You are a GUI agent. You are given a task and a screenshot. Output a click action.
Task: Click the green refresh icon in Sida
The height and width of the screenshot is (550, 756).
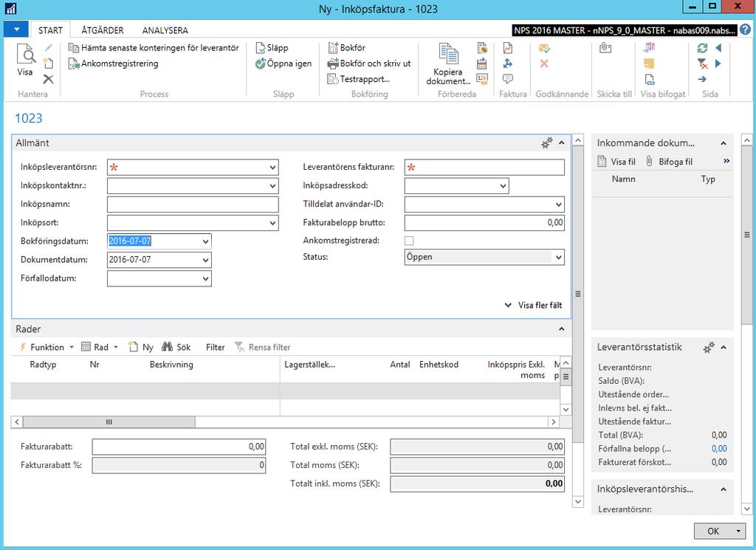703,48
